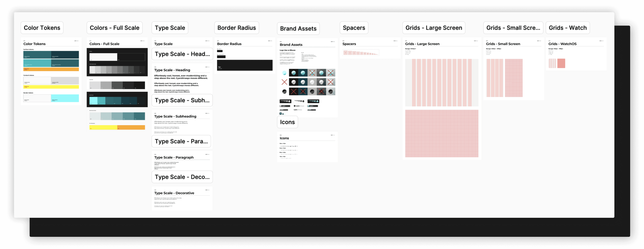644x249 pixels.
Task: Click the 'Brand Assets' frame heading
Action: (291, 45)
